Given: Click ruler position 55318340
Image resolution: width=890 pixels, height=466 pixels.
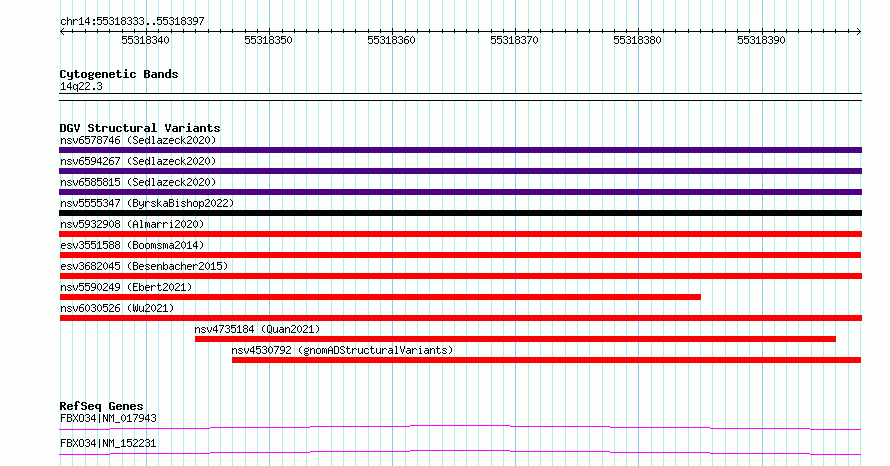Looking at the screenshot, I should point(145,40).
